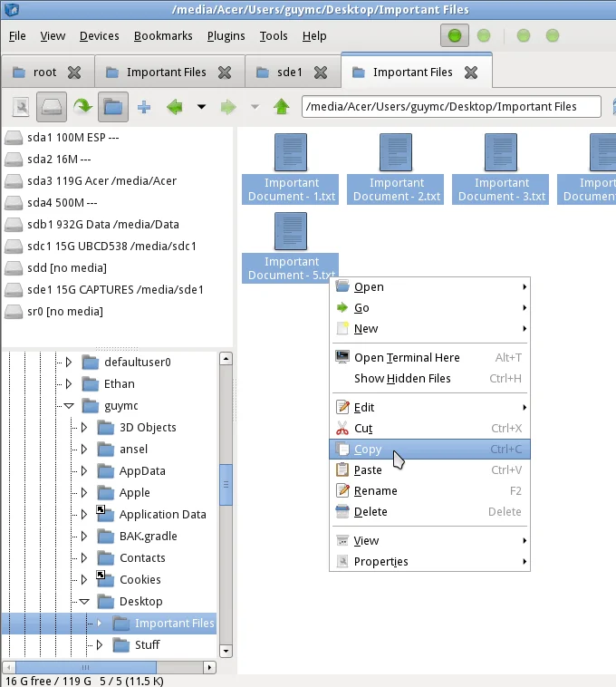
Task: Expand the AppData folder in tree
Action: pyautogui.click(x=84, y=471)
